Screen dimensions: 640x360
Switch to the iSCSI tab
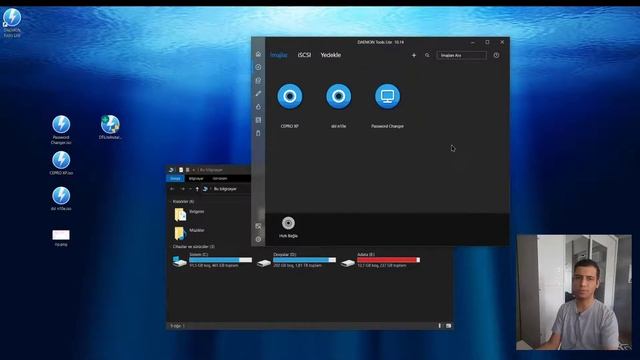[x=304, y=55]
